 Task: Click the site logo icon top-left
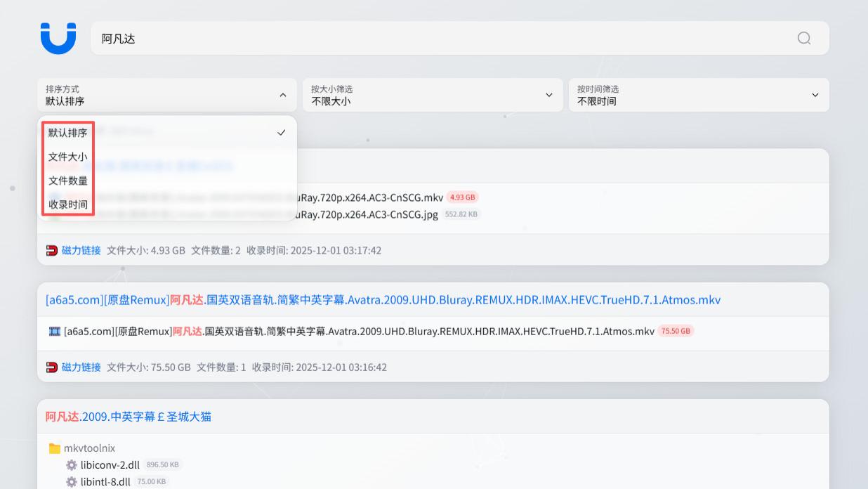pyautogui.click(x=58, y=38)
